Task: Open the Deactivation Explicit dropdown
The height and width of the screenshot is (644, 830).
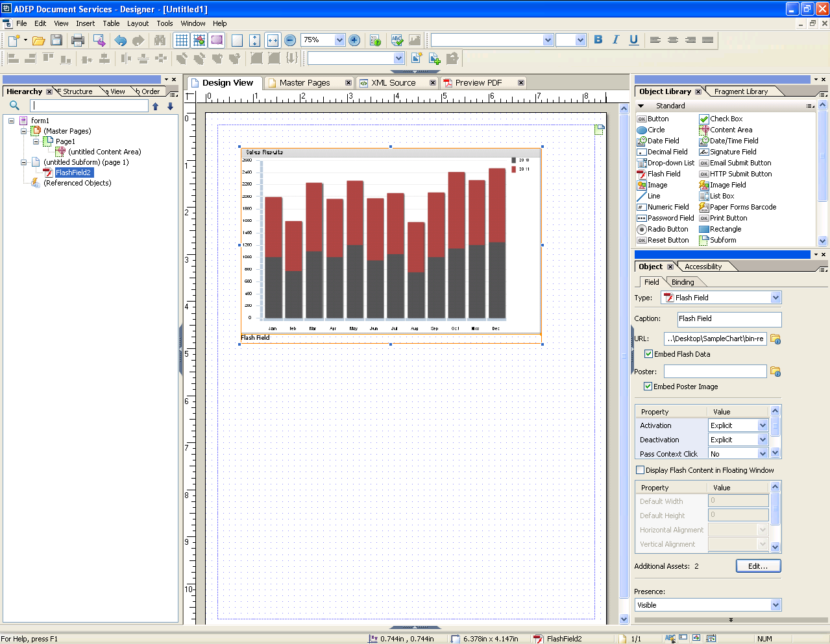Action: [763, 440]
